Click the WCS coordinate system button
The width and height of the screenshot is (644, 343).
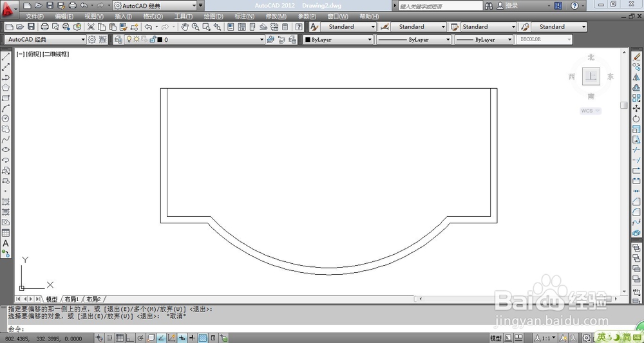click(x=591, y=111)
